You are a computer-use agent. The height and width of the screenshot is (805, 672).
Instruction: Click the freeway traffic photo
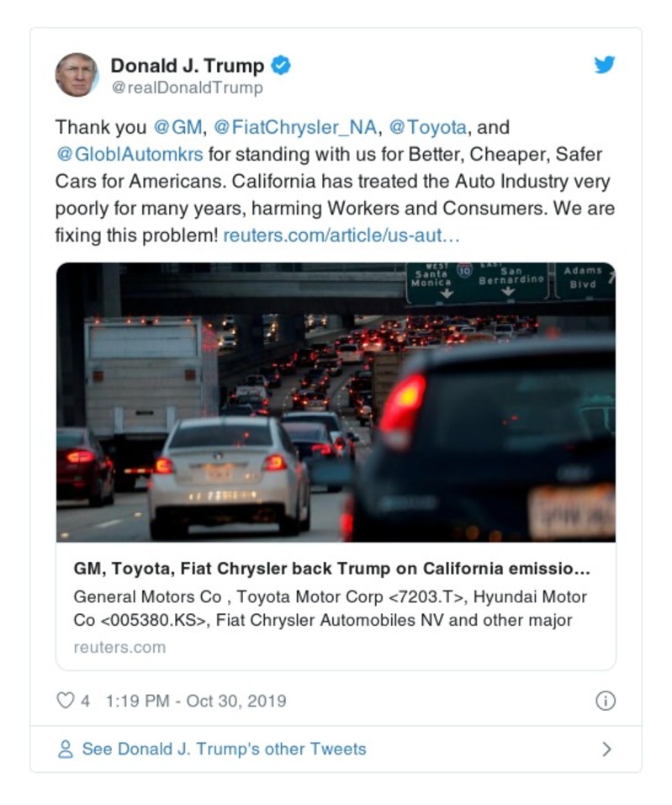tap(336, 402)
